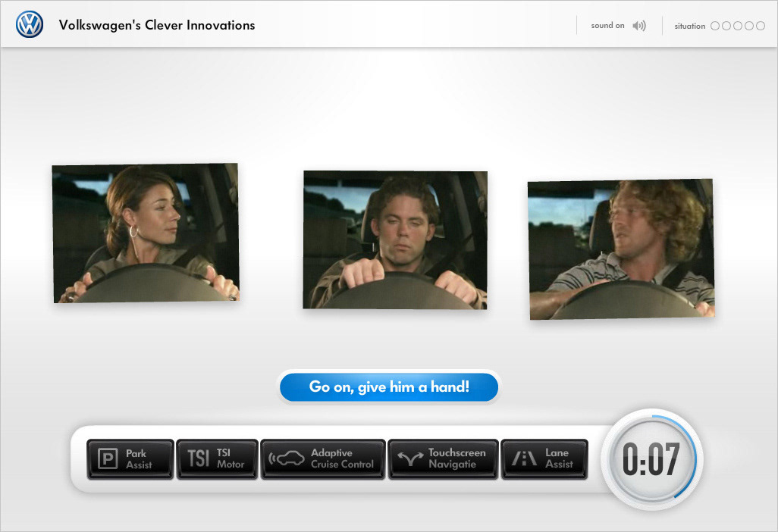This screenshot has width=778, height=532.
Task: Click the car radar icon
Action: pyautogui.click(x=287, y=458)
